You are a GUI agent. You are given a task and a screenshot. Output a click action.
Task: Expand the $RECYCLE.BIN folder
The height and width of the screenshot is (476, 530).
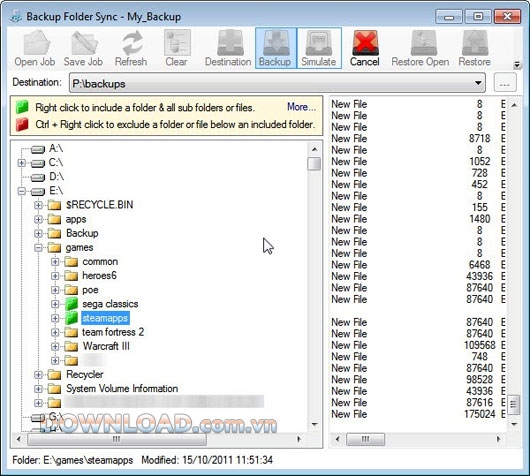tap(38, 205)
